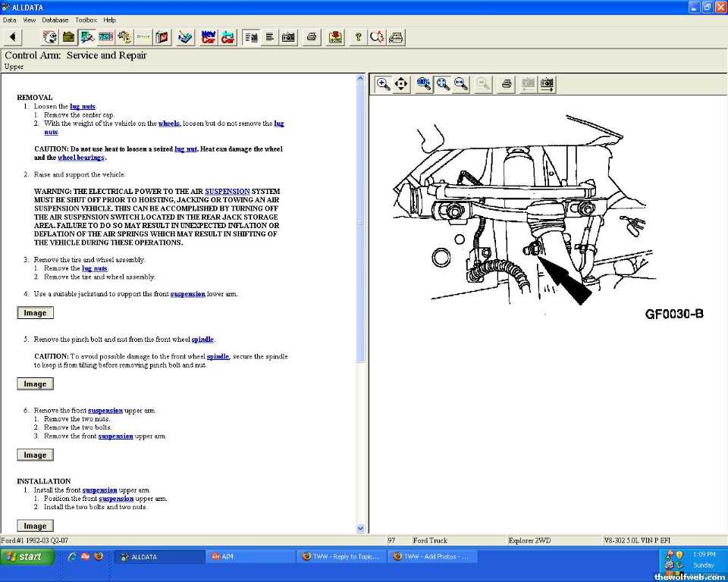Click the fit-to-window zoom icon above the diagram
Viewport: 728px width, 582px height.
[443, 83]
